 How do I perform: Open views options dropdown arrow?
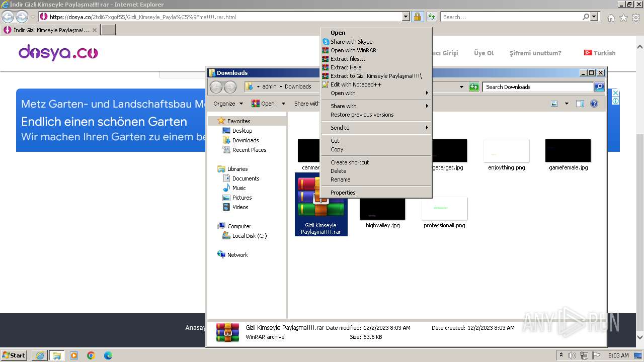(x=567, y=104)
